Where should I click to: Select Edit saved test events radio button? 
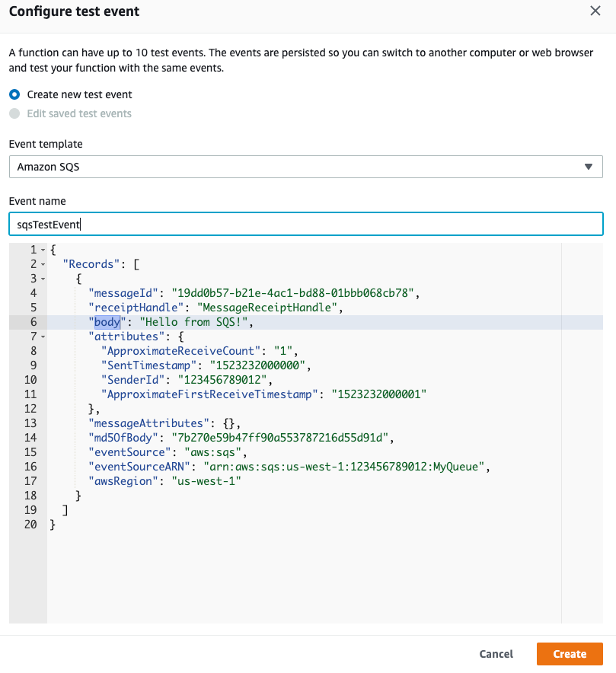14,113
